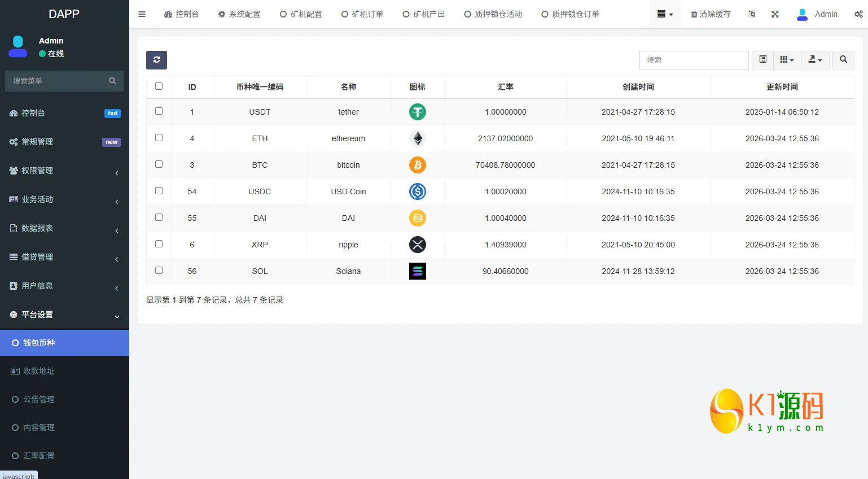The image size is (868, 479).
Task: Sort by the 创建时间 column header
Action: [638, 87]
